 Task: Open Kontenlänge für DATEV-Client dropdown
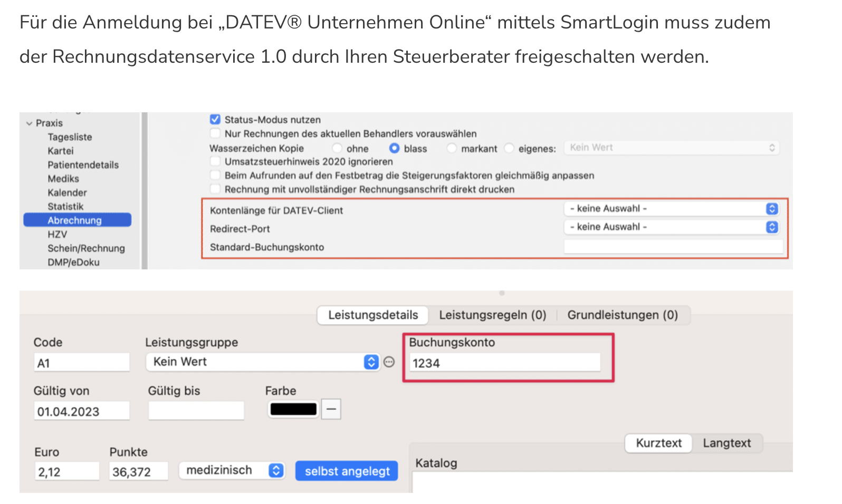[x=672, y=209]
